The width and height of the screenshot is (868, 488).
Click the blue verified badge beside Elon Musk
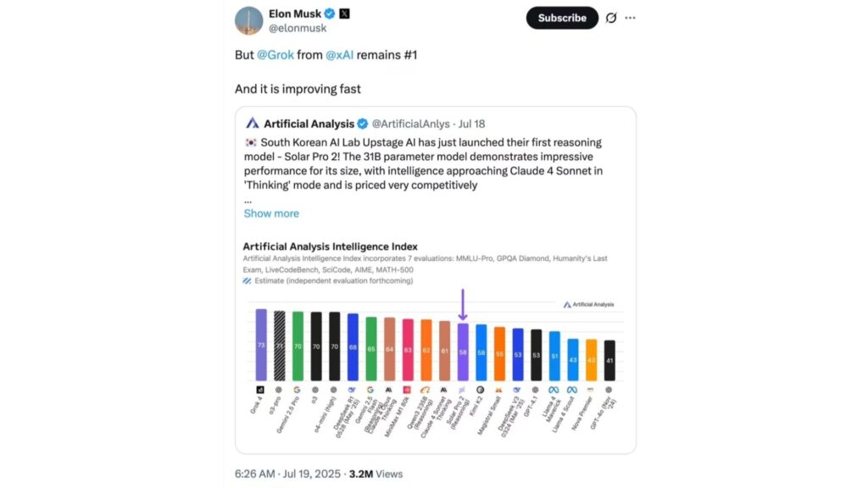coord(330,14)
